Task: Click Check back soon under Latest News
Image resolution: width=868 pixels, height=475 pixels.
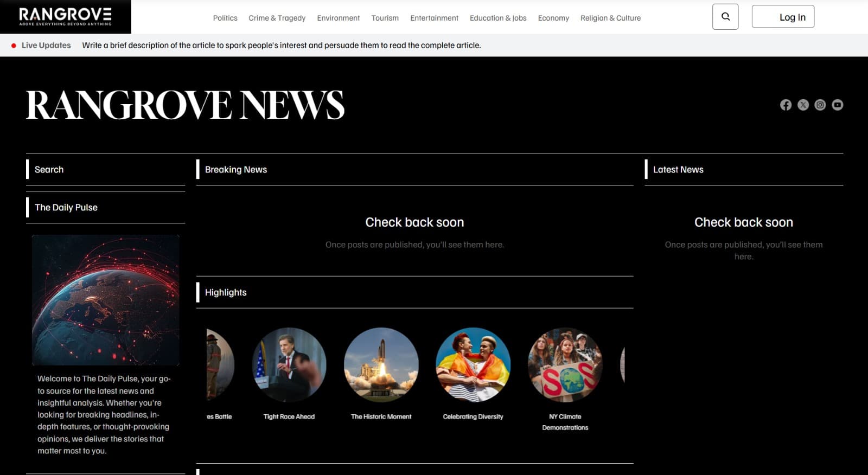Action: 744,222
